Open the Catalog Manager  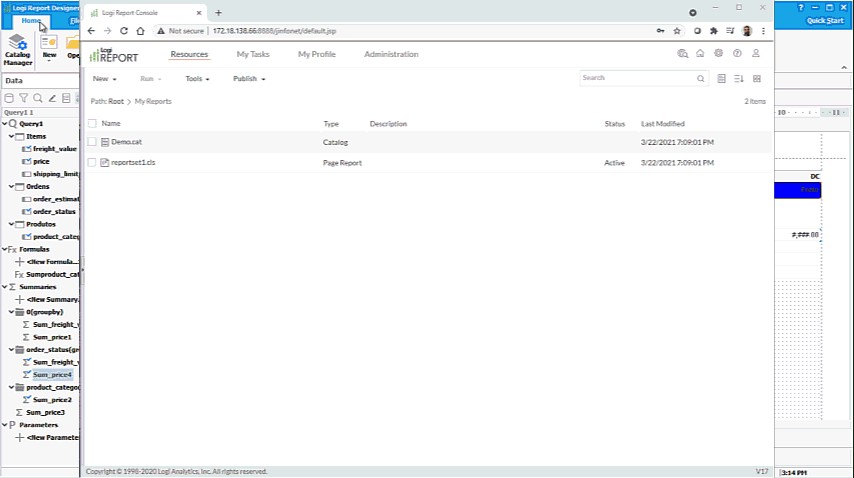17,48
